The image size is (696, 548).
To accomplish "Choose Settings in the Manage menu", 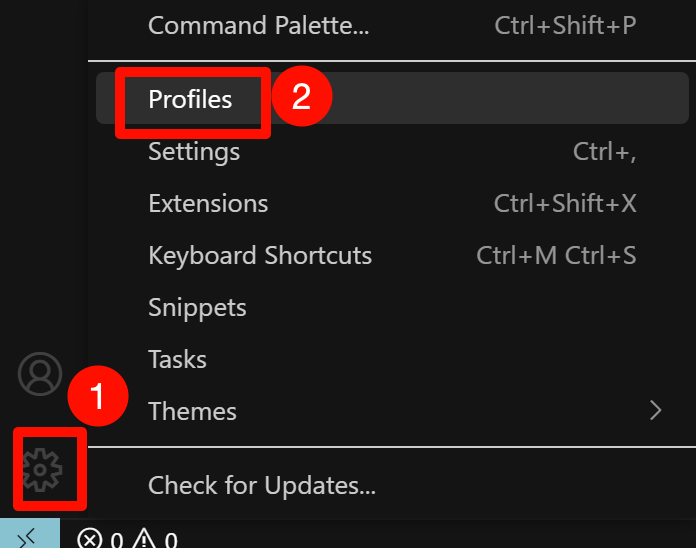I will click(392, 152).
